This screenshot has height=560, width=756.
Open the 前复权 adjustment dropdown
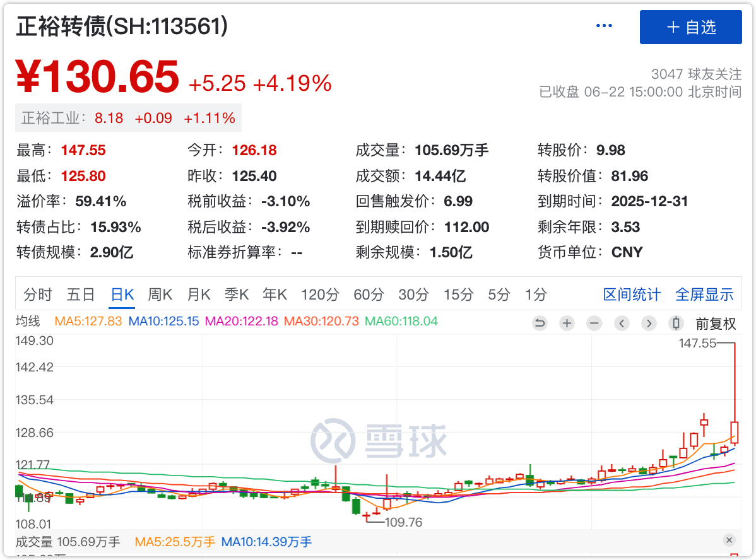coord(717,323)
